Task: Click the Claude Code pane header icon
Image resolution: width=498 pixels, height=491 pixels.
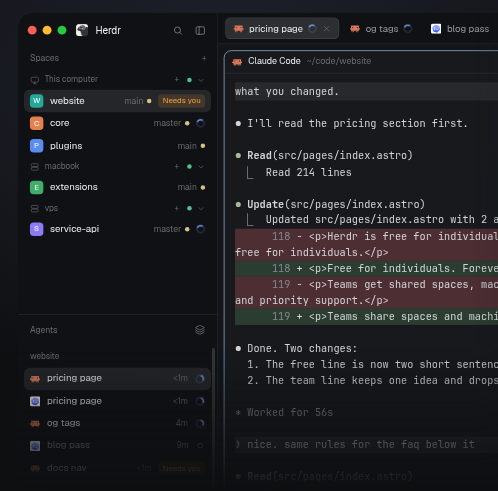Action: point(237,62)
